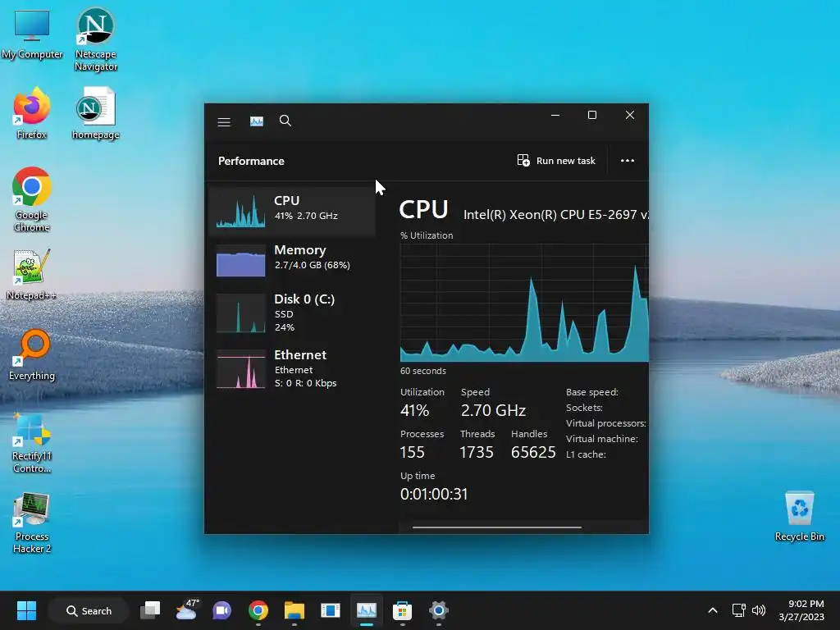Click the Handles value 65625
840x630 pixels.
point(533,452)
